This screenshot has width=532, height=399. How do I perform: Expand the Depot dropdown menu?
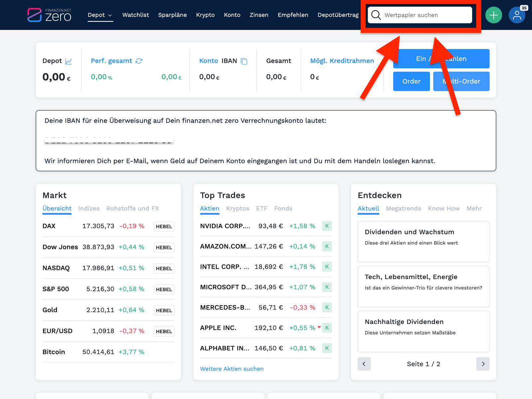[100, 15]
